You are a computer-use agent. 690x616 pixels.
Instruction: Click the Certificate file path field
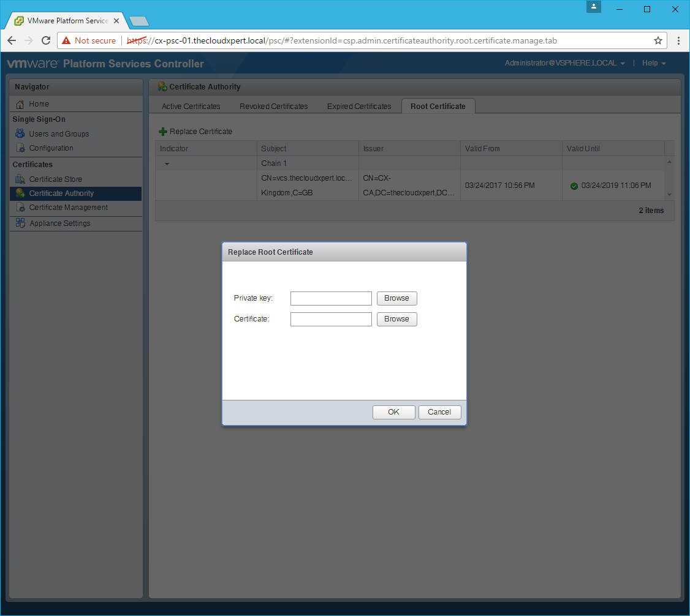point(331,319)
